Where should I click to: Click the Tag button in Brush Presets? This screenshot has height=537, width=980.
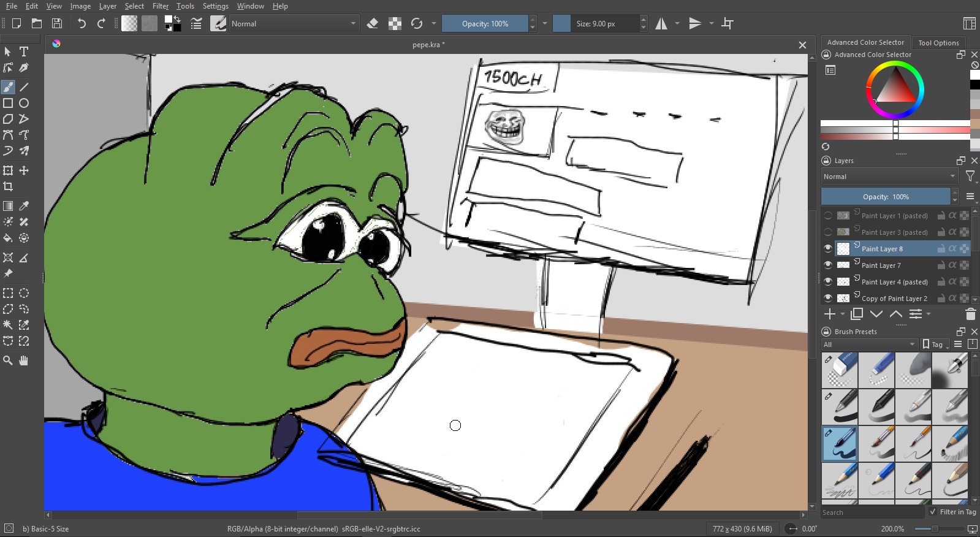pos(935,345)
